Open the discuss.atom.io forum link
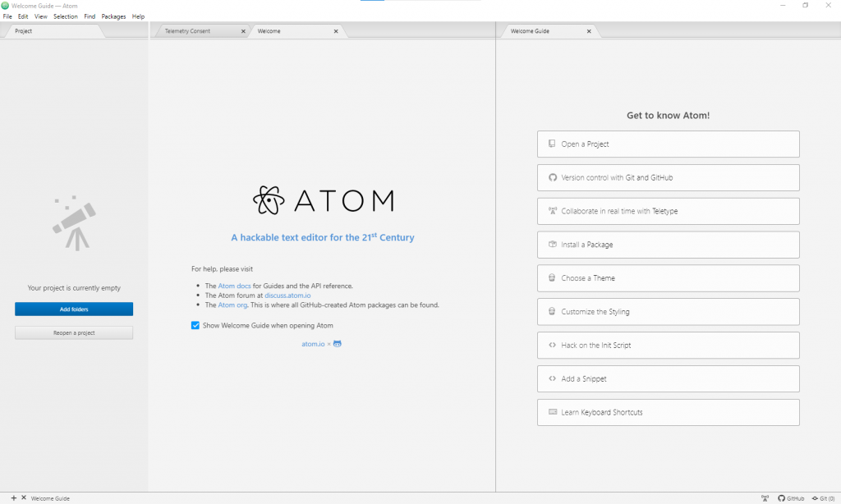Image resolution: width=841 pixels, height=504 pixels. coord(287,296)
